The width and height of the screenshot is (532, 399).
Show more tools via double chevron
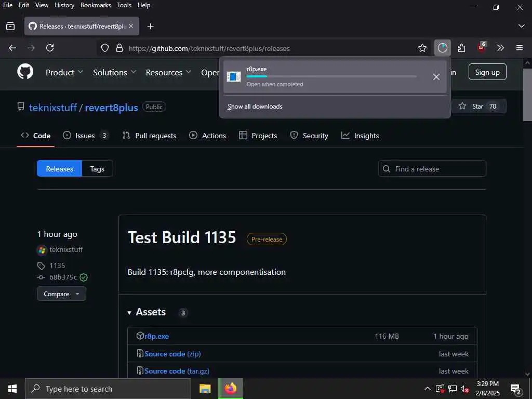(500, 48)
